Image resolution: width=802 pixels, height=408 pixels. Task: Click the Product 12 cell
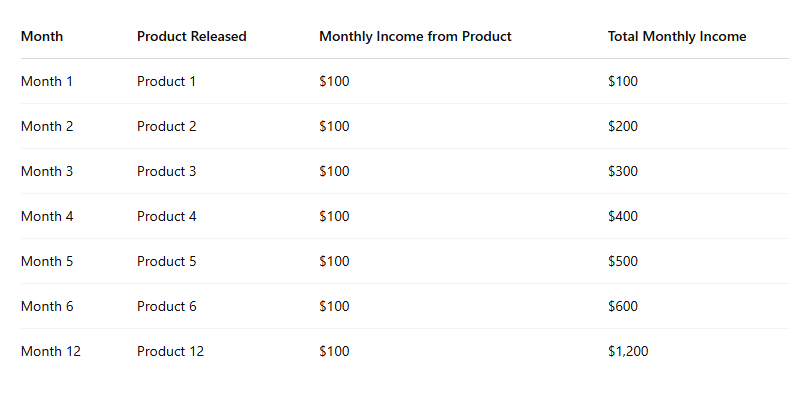(170, 352)
